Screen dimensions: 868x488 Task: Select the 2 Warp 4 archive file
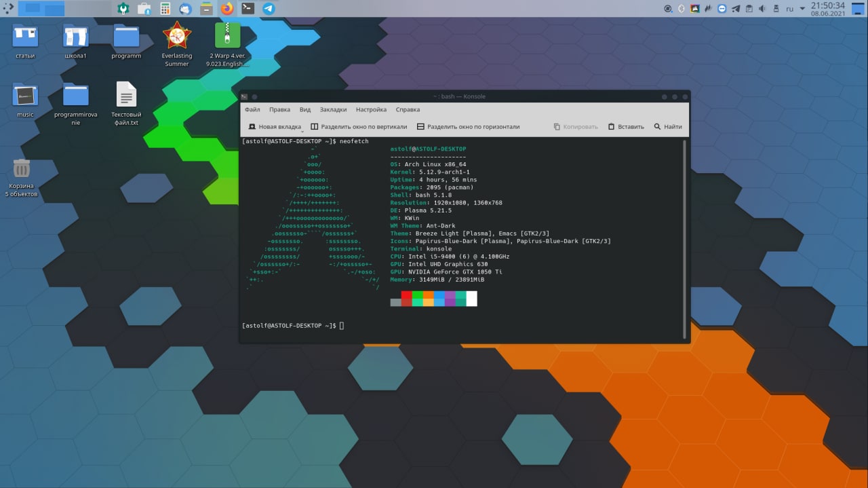[x=228, y=45]
